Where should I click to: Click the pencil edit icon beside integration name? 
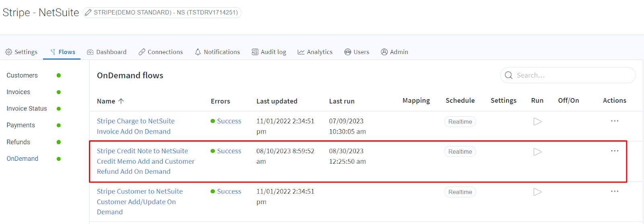(88, 12)
